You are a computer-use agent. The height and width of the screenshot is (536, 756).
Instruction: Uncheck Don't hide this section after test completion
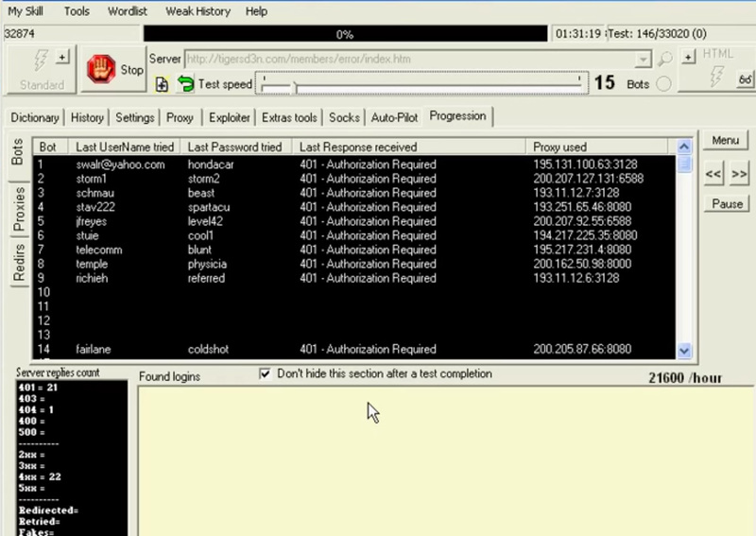pos(265,373)
